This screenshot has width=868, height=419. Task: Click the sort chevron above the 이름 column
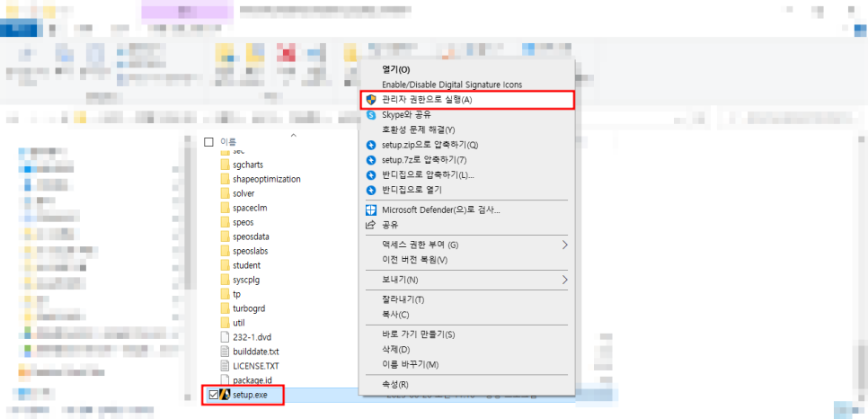[294, 134]
